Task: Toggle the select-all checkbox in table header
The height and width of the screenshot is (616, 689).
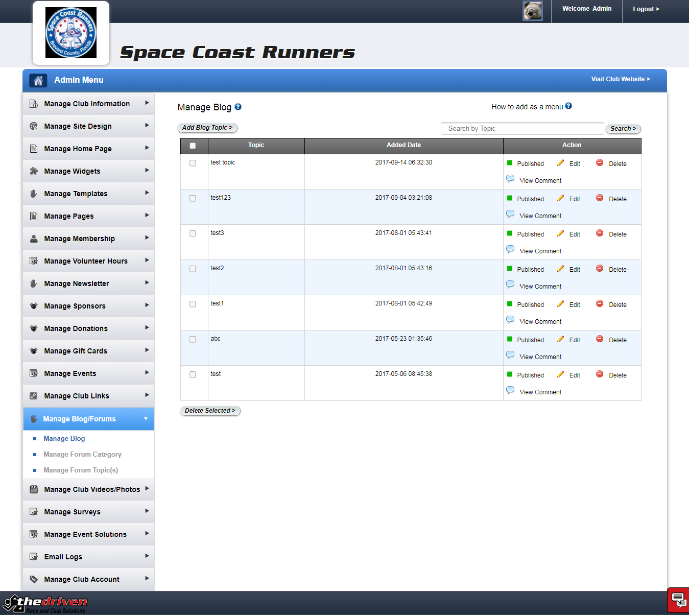Action: click(193, 146)
